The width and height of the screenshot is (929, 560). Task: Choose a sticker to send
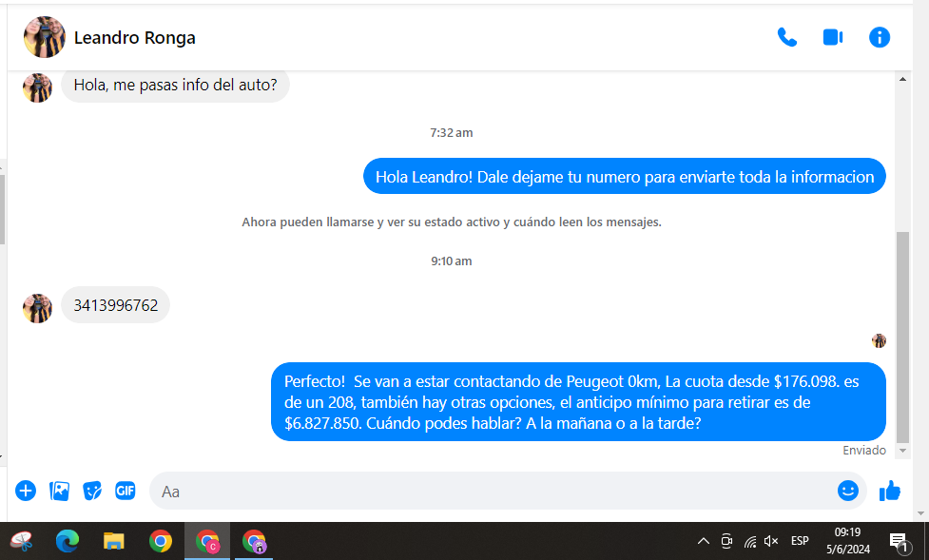coord(92,491)
